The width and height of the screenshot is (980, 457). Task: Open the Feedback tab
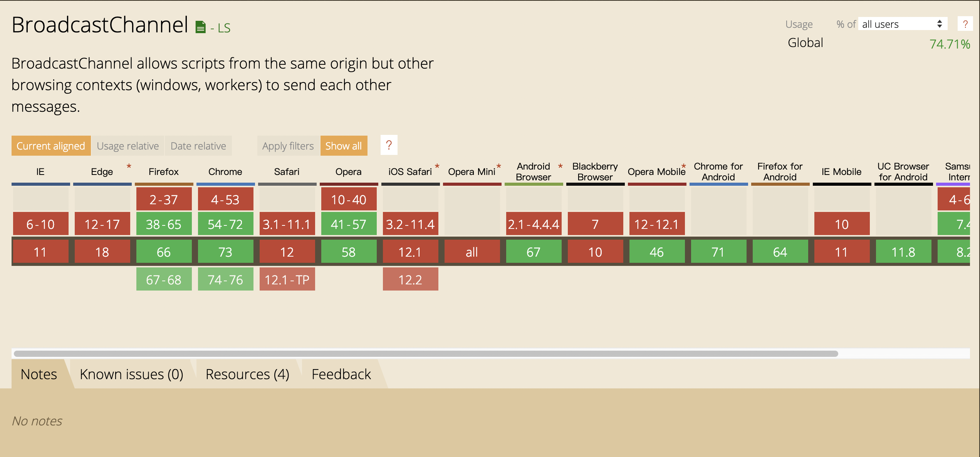(341, 374)
